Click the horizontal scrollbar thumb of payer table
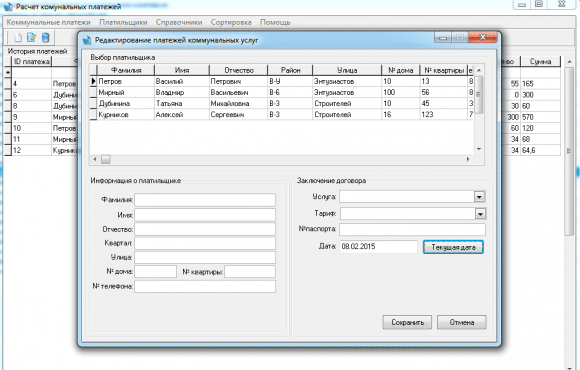The height and width of the screenshot is (370, 580). (106, 159)
